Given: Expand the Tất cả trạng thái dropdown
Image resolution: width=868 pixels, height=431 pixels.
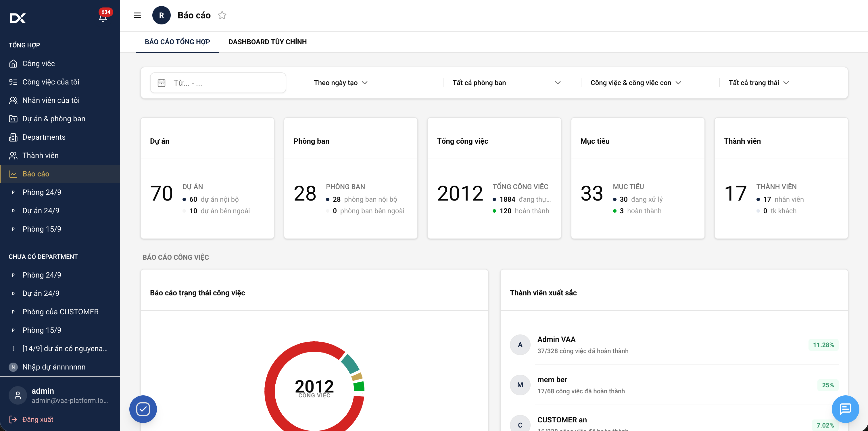Looking at the screenshot, I should click(758, 82).
